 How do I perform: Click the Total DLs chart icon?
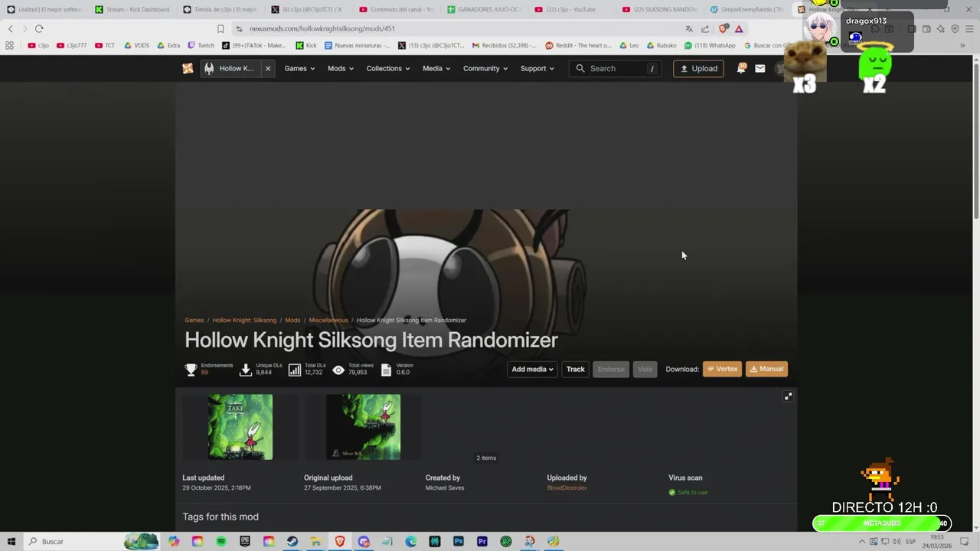295,370
